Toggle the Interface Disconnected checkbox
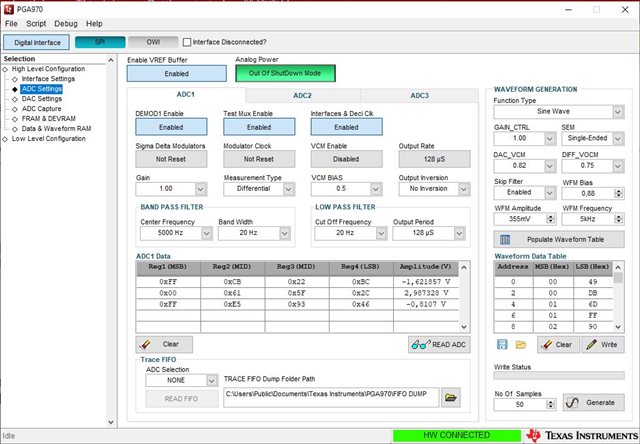The width and height of the screenshot is (640, 444). tap(187, 42)
